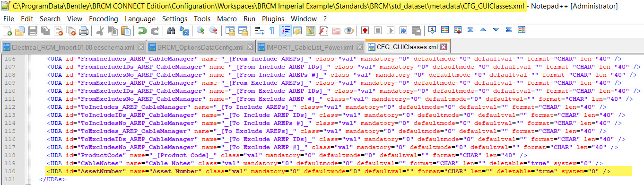
Task: Print the document via printer icon
Action: coord(84,31)
